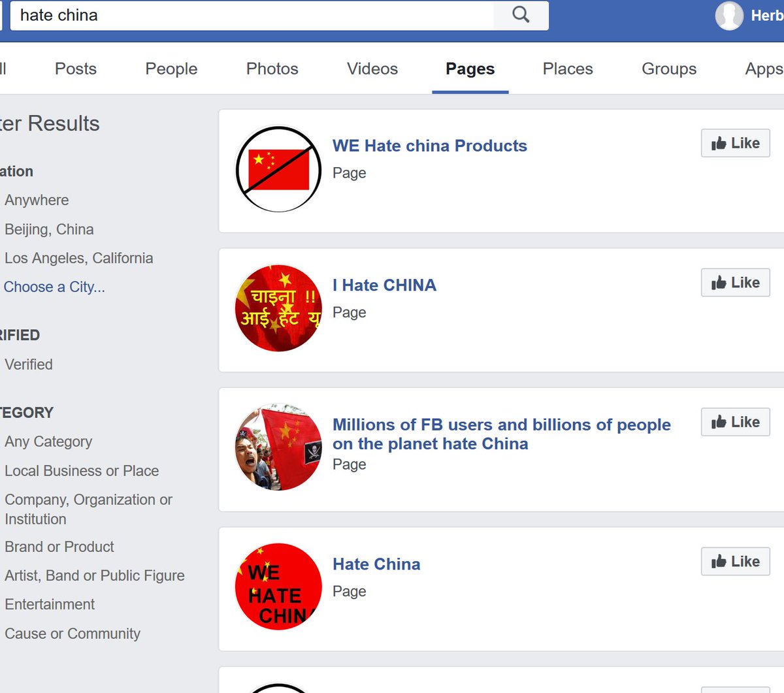The height and width of the screenshot is (693, 784).
Task: Switch to the People tab
Action: (171, 69)
